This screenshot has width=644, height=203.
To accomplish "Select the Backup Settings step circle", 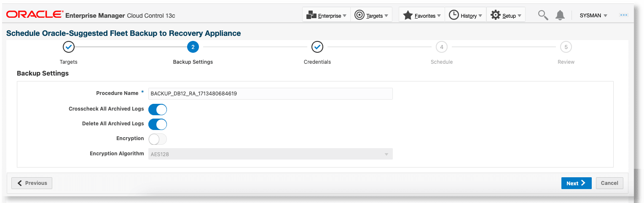I will (193, 47).
